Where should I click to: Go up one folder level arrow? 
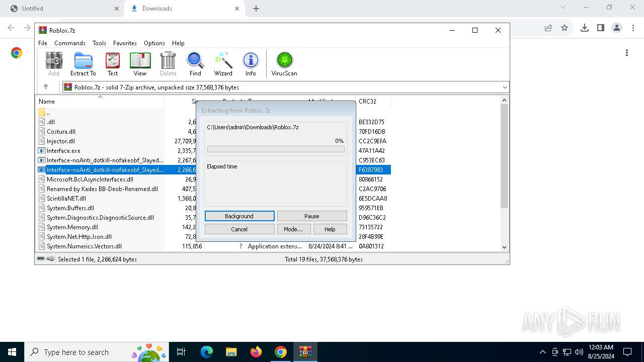46,87
